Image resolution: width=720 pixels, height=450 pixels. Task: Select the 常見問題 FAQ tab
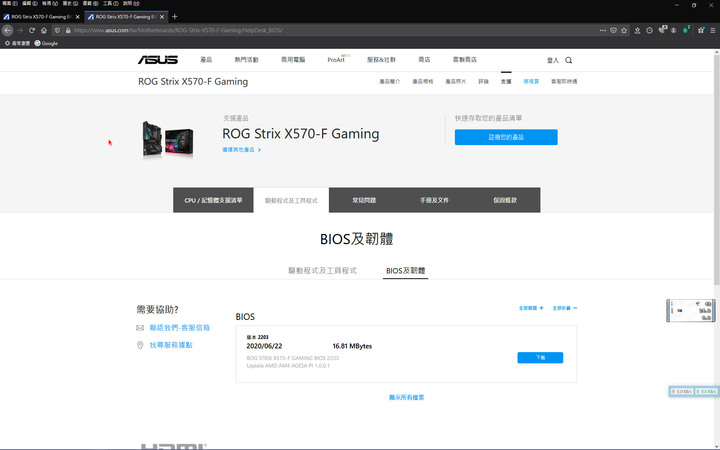pyautogui.click(x=364, y=200)
